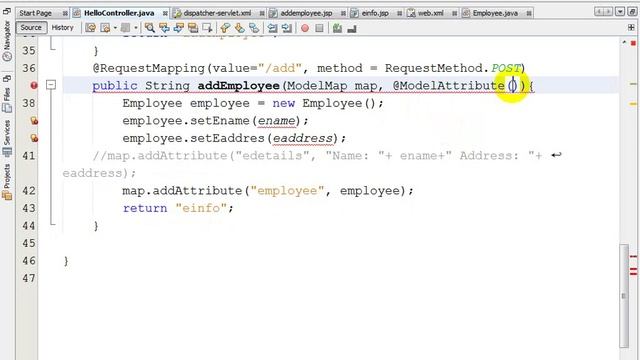Screen dimensions: 640x360
Task: Close the Employee.java tab
Action: tap(529, 13)
